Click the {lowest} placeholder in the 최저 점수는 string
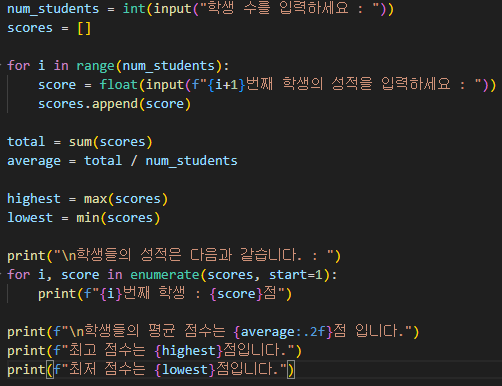Image resolution: width=502 pixels, height=386 pixels. point(185,370)
